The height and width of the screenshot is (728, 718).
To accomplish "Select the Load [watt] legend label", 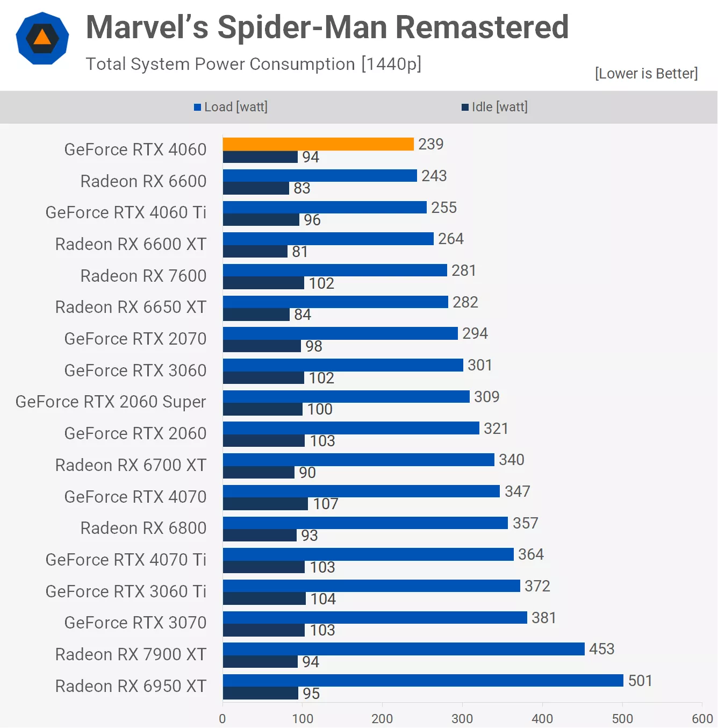I will [235, 107].
